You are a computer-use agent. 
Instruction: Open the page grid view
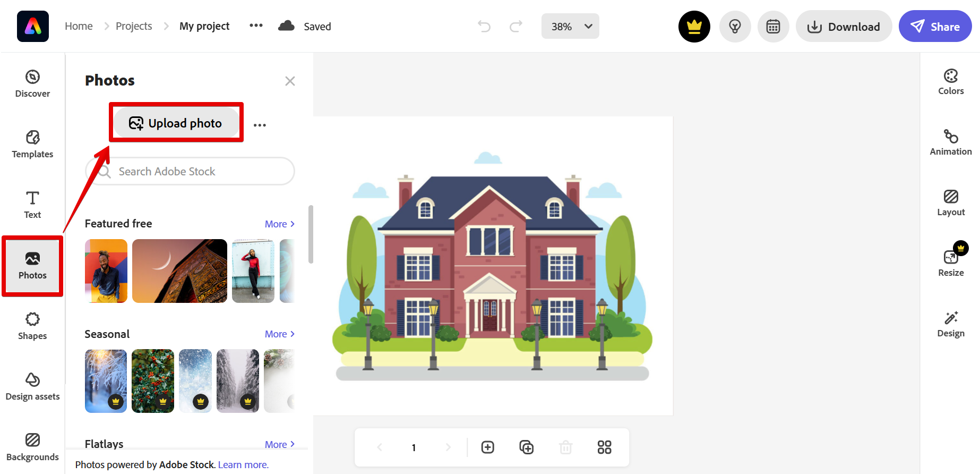coord(604,447)
